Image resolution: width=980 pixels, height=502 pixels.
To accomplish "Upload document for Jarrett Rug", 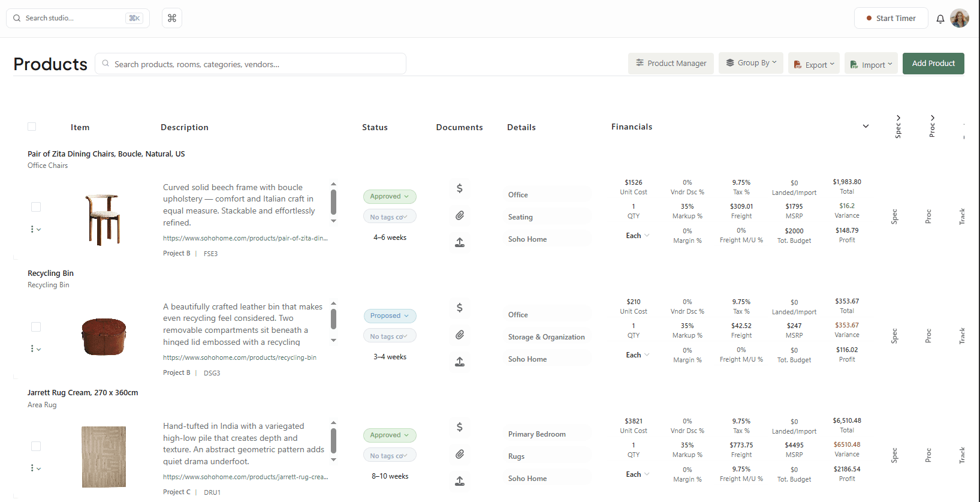I will click(x=460, y=481).
